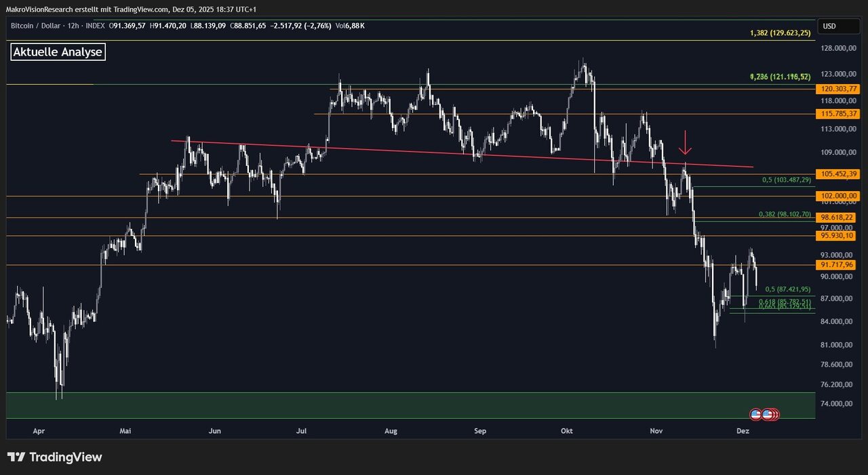Select the 115.785,37 horizontal line label
Image resolution: width=868 pixels, height=475 pixels.
[x=836, y=114]
